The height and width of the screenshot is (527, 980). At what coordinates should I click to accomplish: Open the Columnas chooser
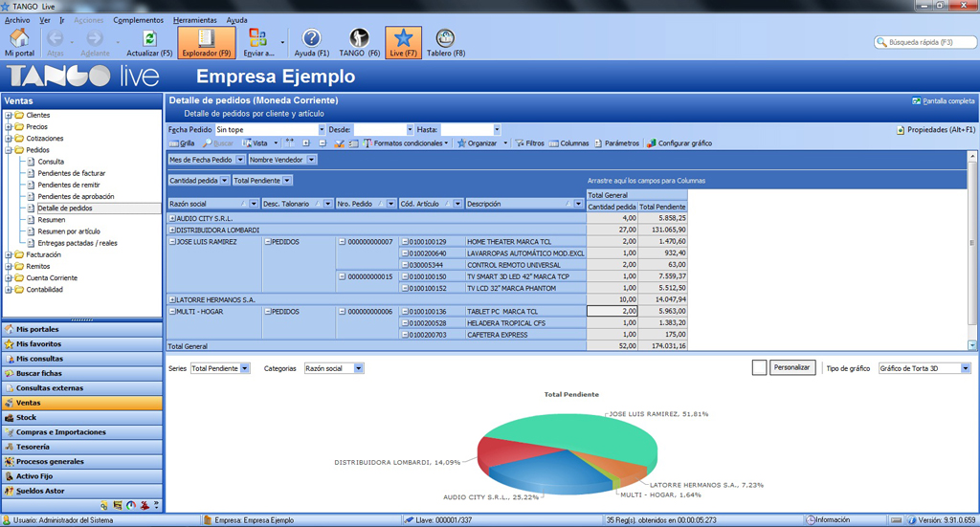[x=568, y=143]
